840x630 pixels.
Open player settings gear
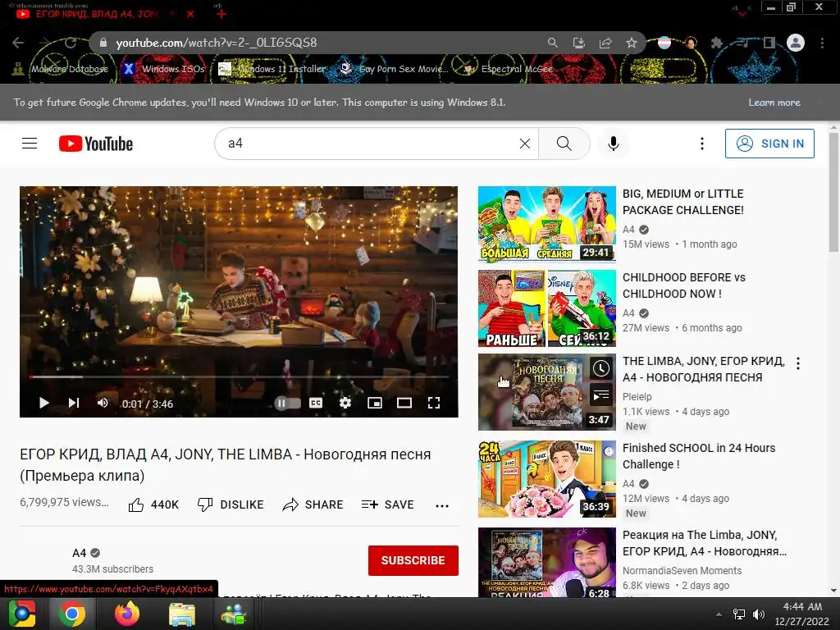[x=345, y=403]
